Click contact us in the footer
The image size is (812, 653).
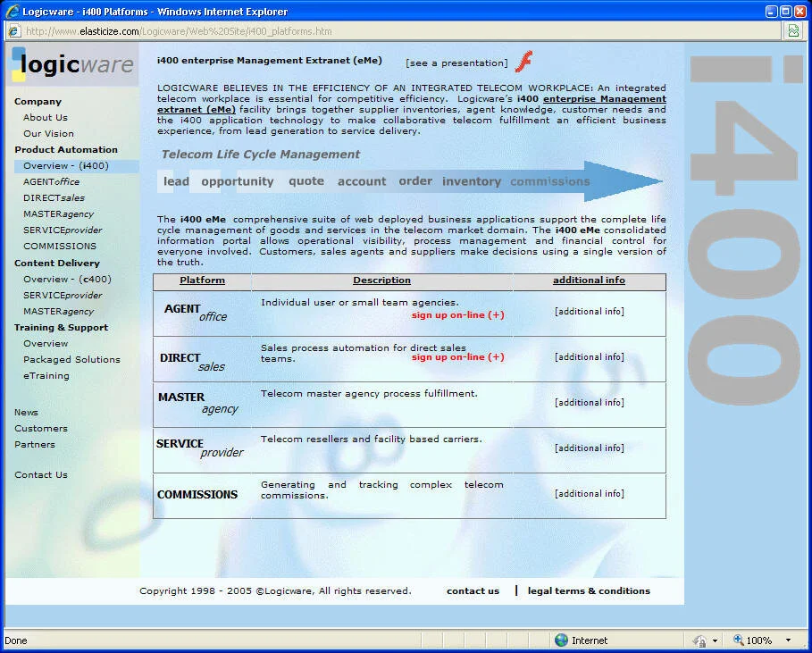473,590
